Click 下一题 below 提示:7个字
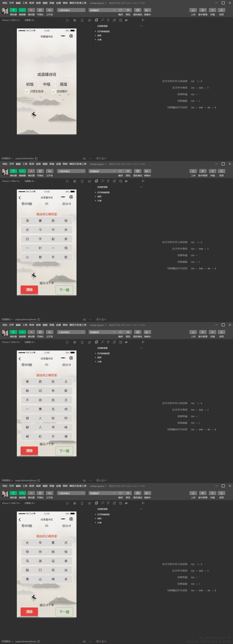 coord(64,451)
